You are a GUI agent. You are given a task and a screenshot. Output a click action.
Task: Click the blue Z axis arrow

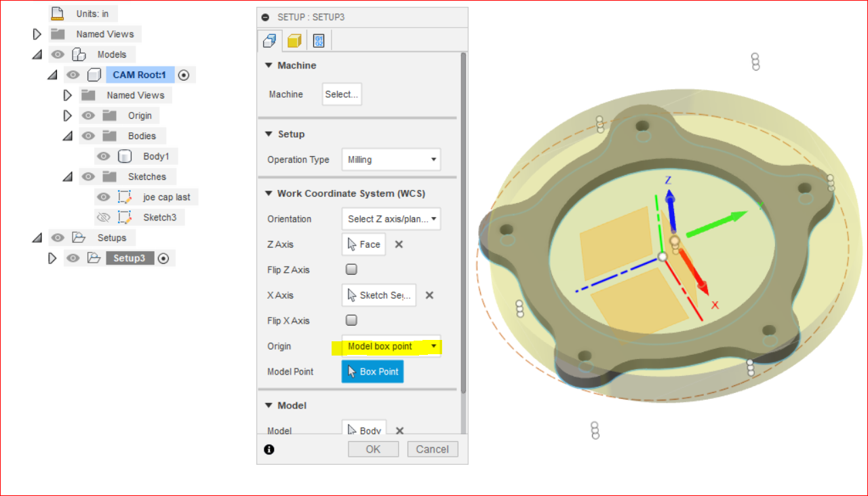670,210
